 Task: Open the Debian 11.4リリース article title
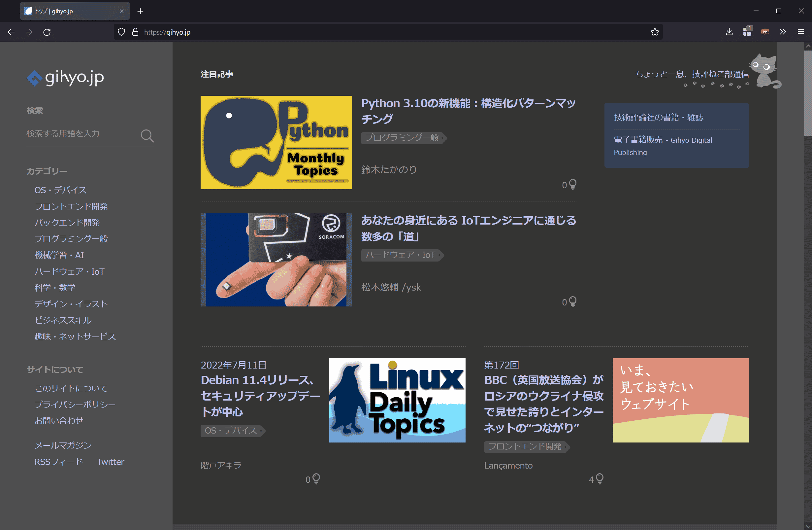pos(260,396)
